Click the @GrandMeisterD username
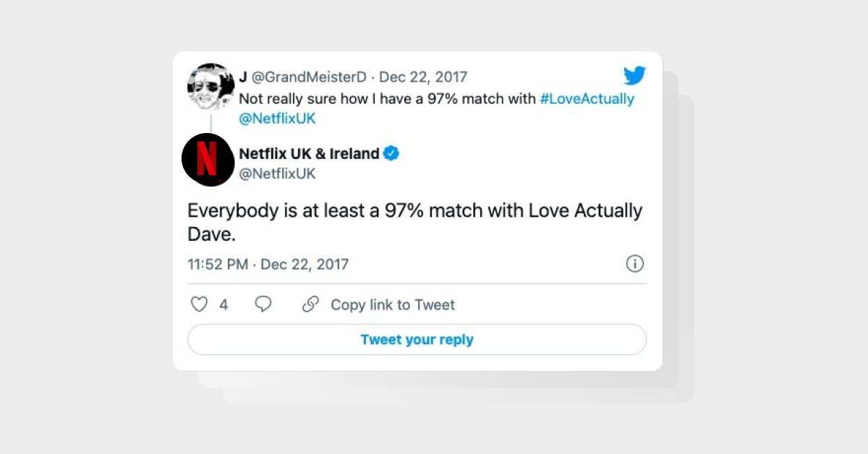868x454 pixels. (300, 76)
